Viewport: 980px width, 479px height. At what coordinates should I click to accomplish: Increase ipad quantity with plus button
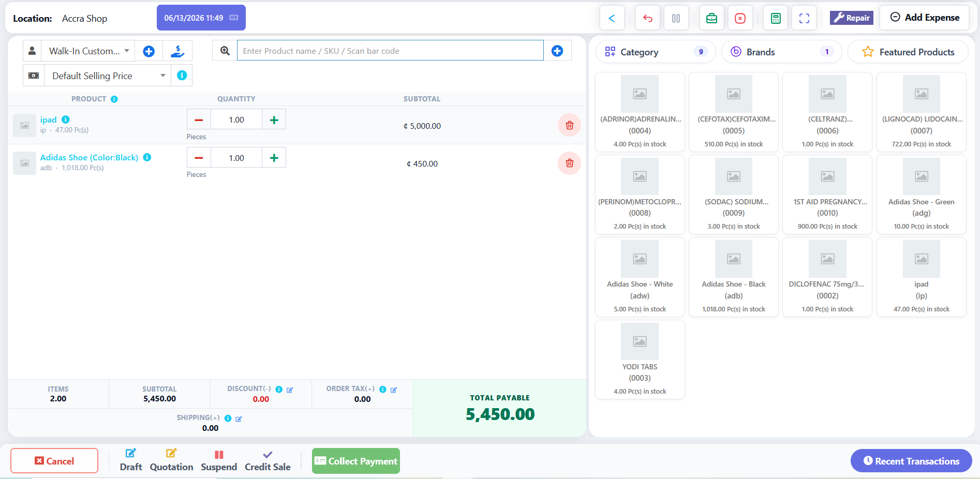[x=274, y=119]
